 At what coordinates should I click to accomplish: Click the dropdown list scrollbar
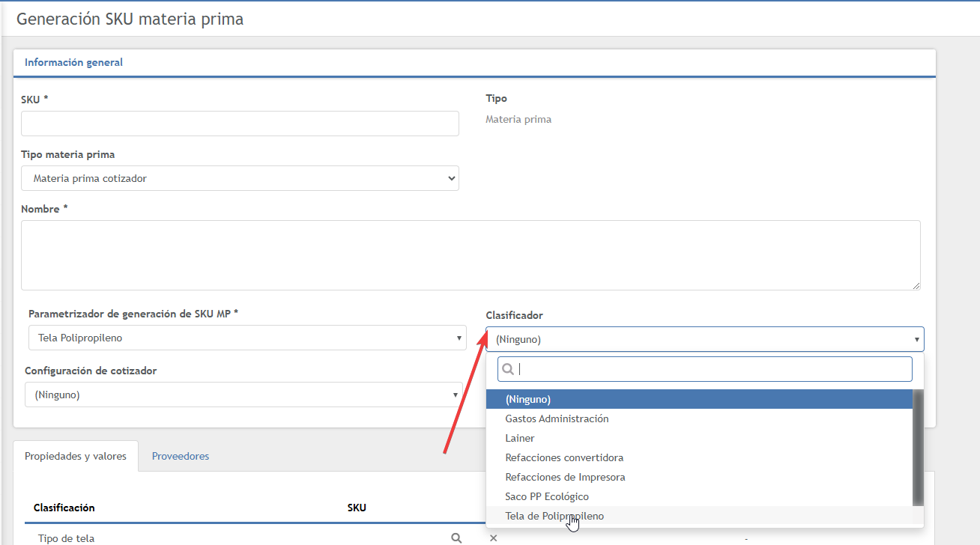(918, 448)
